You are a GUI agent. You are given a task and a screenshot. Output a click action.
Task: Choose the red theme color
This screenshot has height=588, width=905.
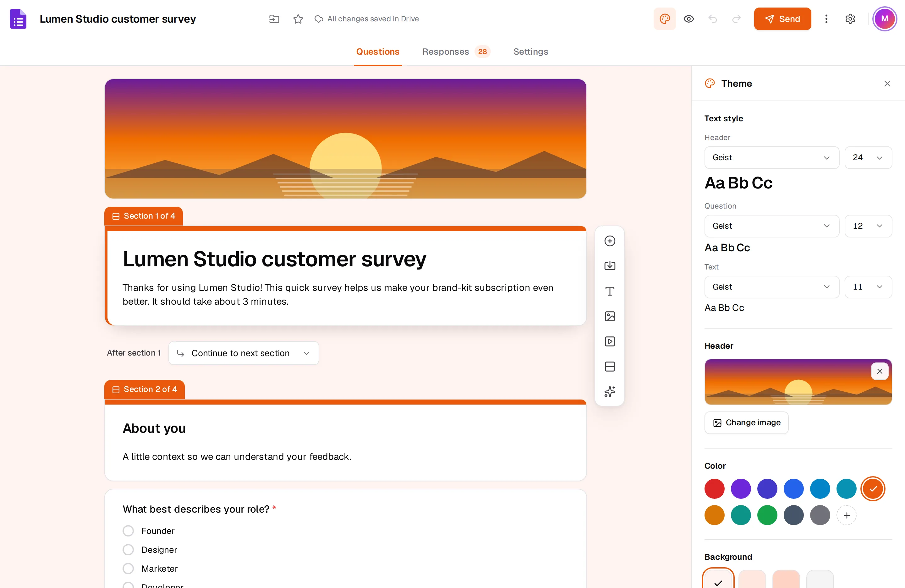(714, 488)
